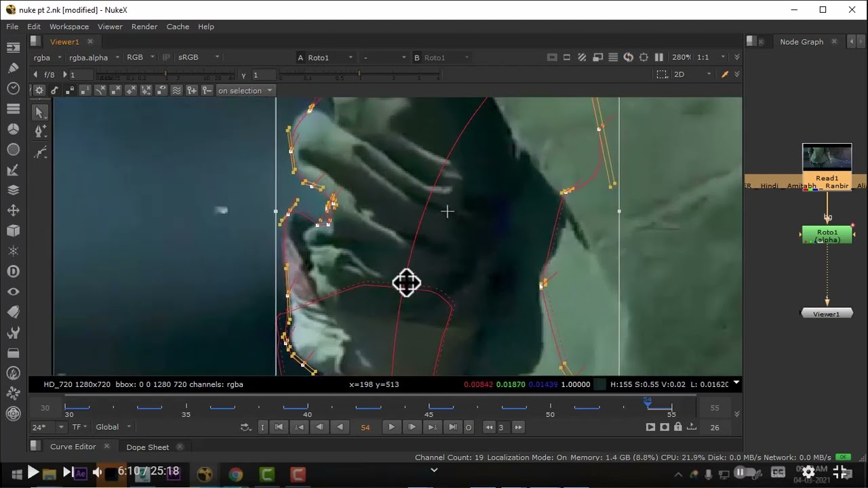Open the Views eye icon menu
Viewport: 868px width, 488px height.
coord(13,291)
